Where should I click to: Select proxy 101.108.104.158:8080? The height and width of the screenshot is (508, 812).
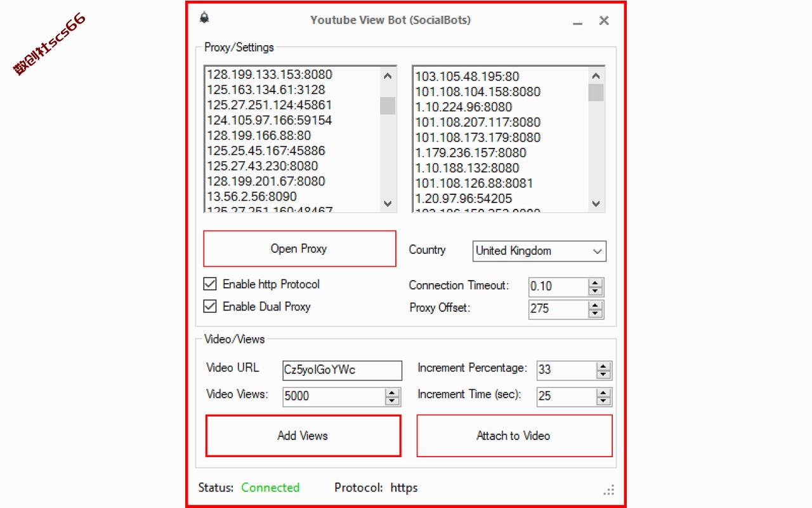[x=478, y=91]
